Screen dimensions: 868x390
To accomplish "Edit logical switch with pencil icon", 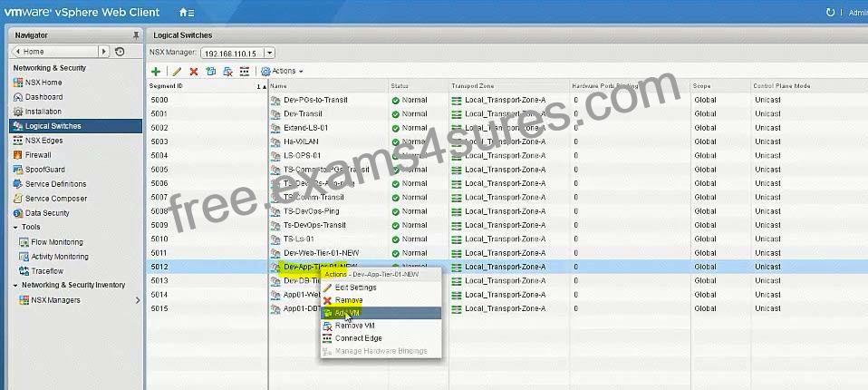I will (177, 72).
